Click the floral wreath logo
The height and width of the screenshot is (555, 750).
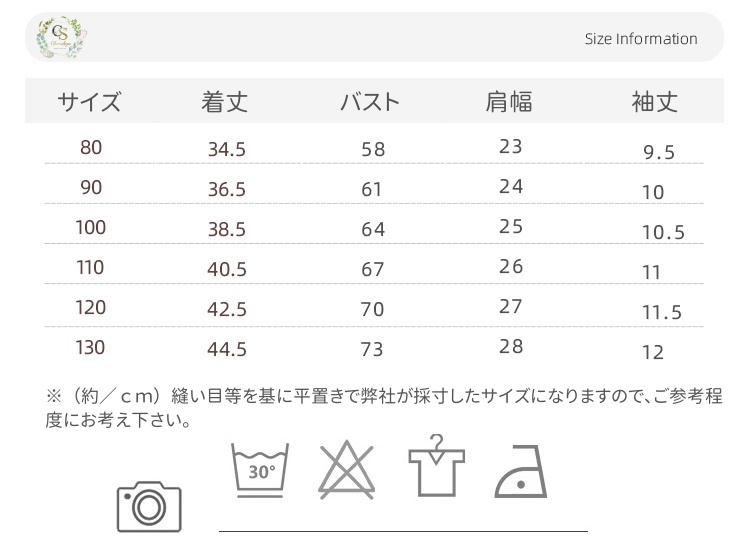pyautogui.click(x=60, y=37)
